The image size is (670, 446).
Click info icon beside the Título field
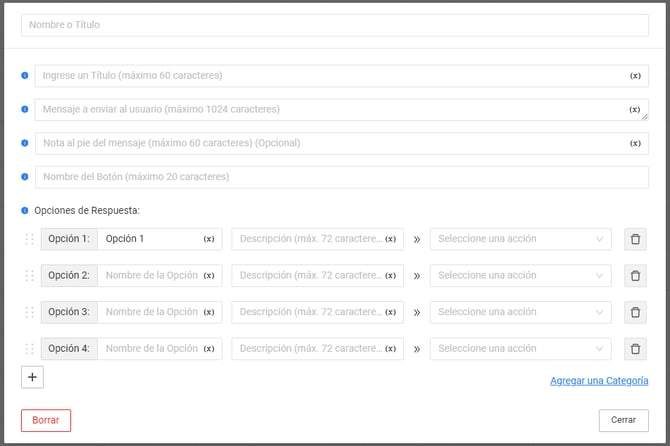click(25, 76)
